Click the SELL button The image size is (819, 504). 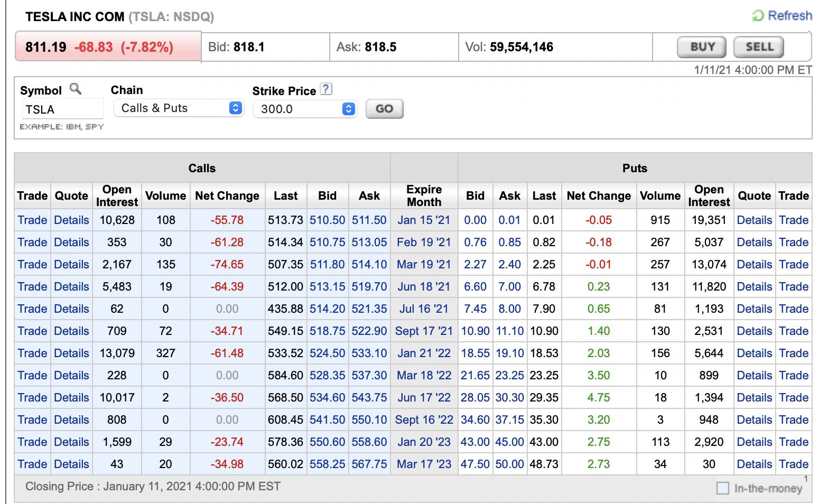click(759, 47)
